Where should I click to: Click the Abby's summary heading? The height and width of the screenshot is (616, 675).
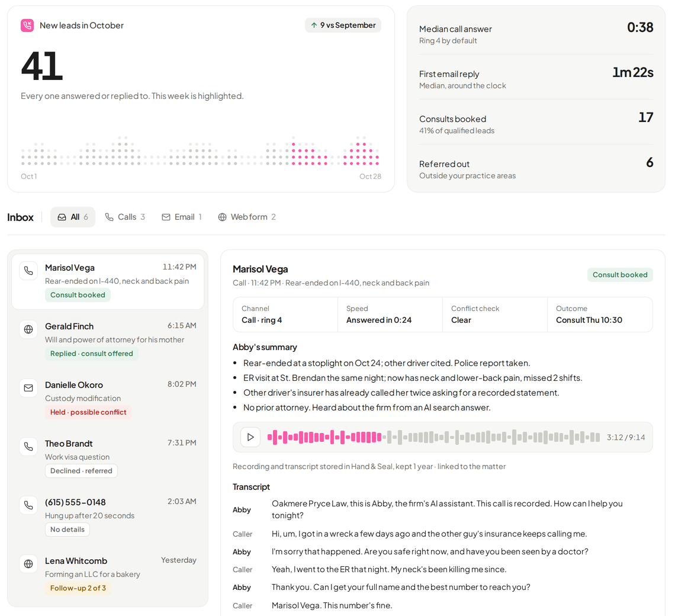[x=265, y=347]
